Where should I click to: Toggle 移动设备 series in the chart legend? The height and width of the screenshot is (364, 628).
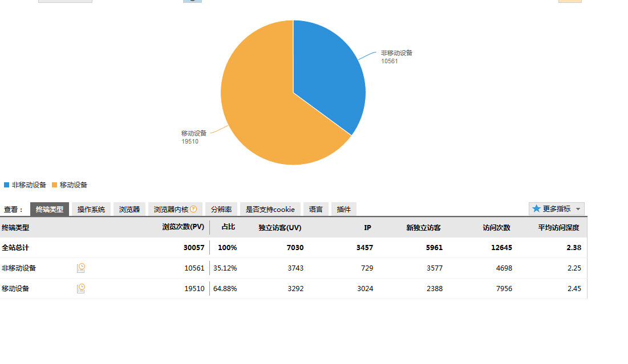click(x=70, y=185)
